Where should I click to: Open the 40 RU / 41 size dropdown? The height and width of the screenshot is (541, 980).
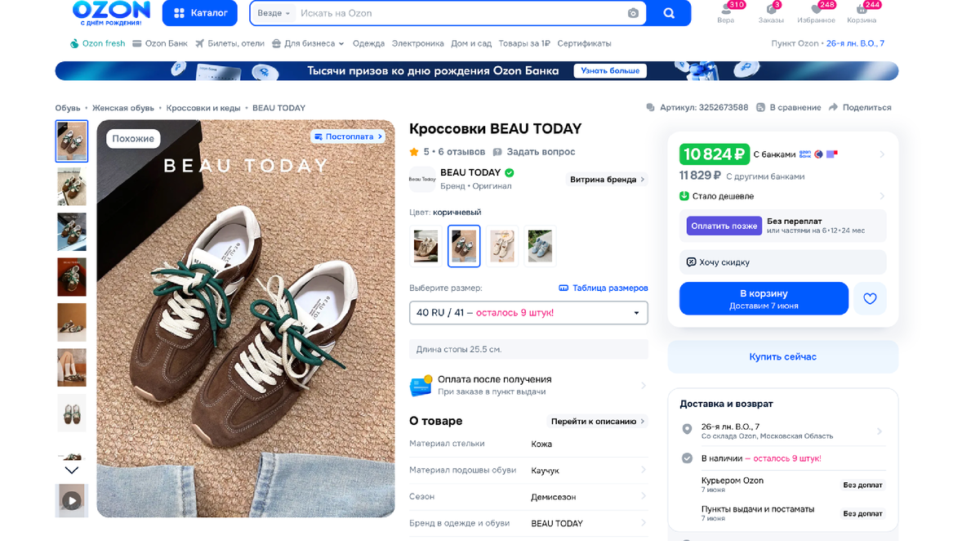(528, 313)
